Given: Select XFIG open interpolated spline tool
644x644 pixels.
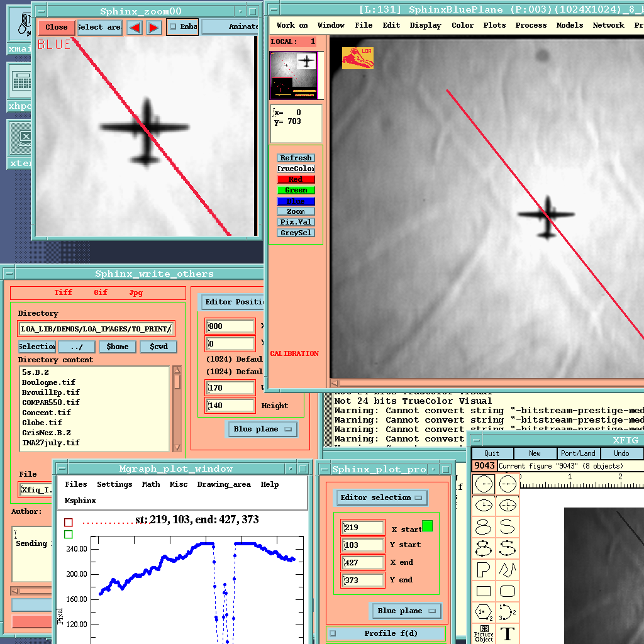Looking at the screenshot, I should point(508,548).
